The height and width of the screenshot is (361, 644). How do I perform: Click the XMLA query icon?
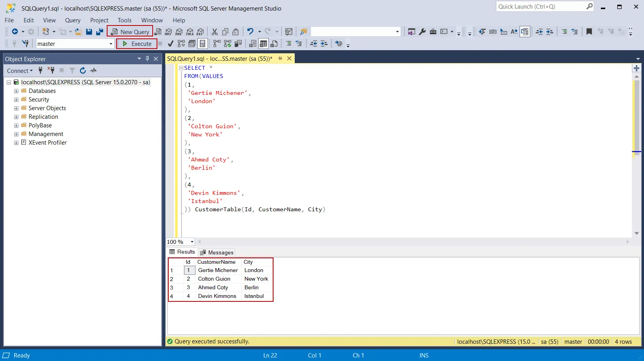pos(190,32)
